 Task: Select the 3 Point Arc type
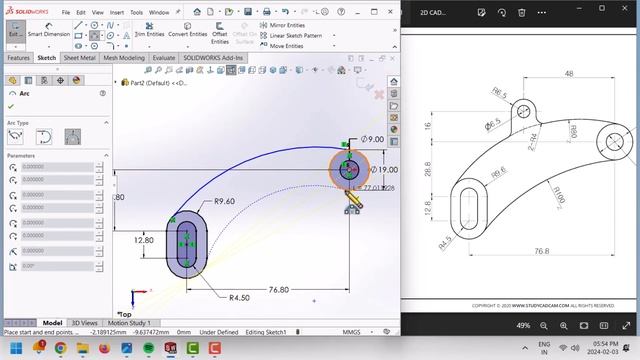73,136
